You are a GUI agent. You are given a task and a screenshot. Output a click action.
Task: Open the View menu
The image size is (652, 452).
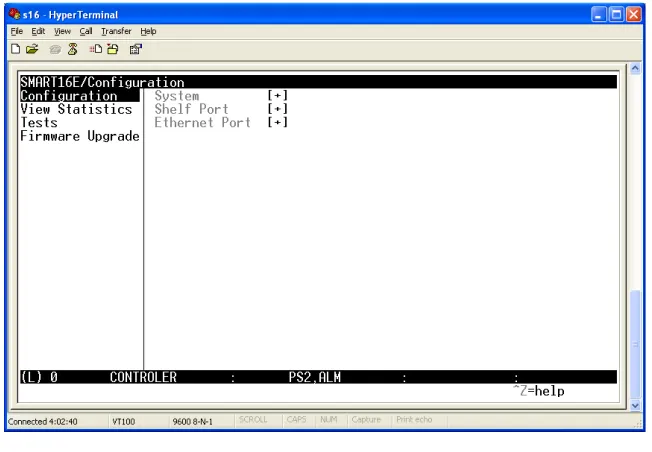pyautogui.click(x=62, y=31)
